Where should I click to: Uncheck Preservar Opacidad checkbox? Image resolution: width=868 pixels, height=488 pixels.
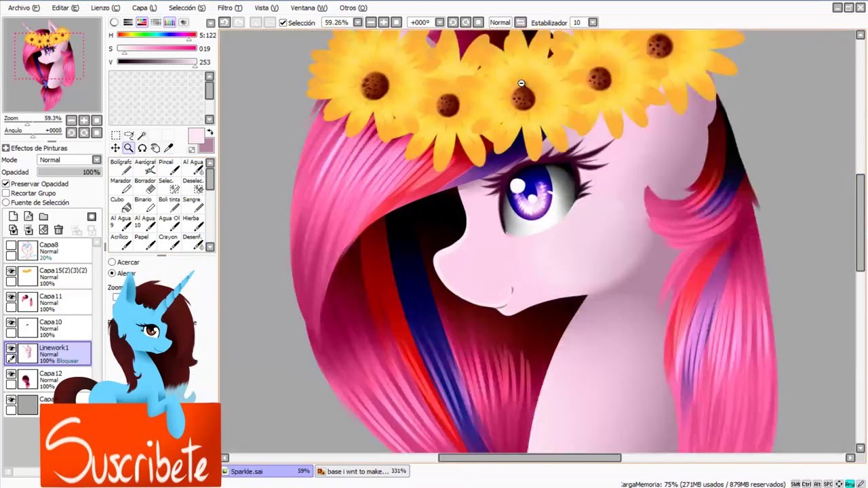click(6, 184)
